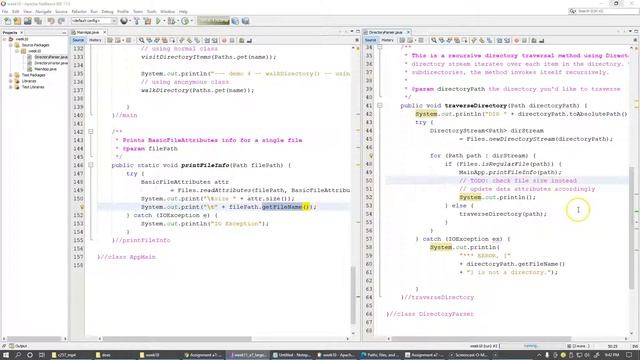The height and width of the screenshot is (360, 640).
Task: Toggle Rectangular Selection in MainApp editor toolbar
Action: 172,40
